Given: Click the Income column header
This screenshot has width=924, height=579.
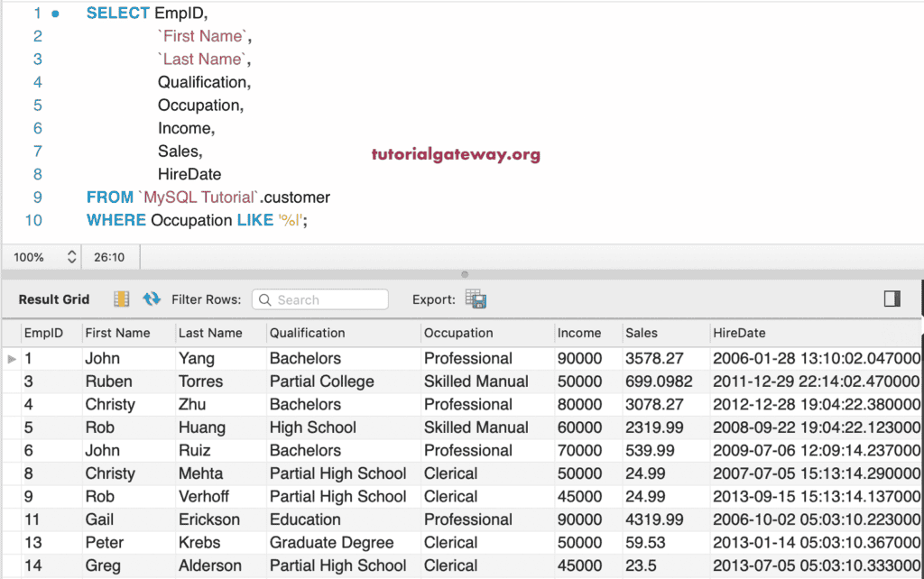Looking at the screenshot, I should click(x=579, y=333).
